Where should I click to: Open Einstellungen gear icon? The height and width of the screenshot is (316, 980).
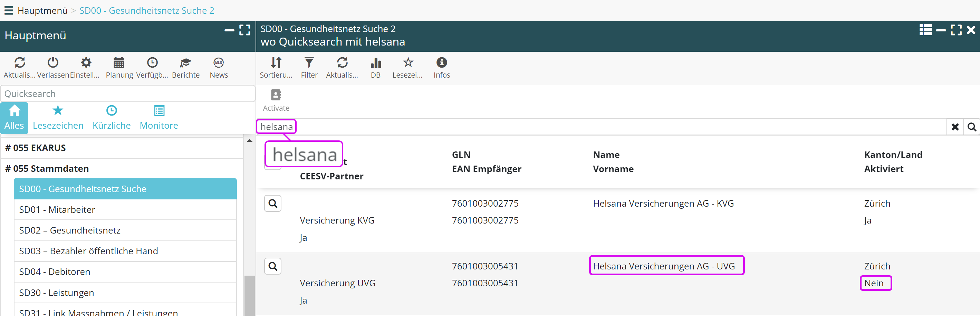[86, 63]
